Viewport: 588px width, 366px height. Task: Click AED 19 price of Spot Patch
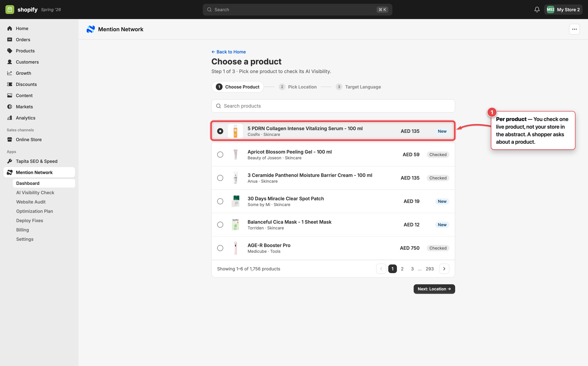click(411, 201)
